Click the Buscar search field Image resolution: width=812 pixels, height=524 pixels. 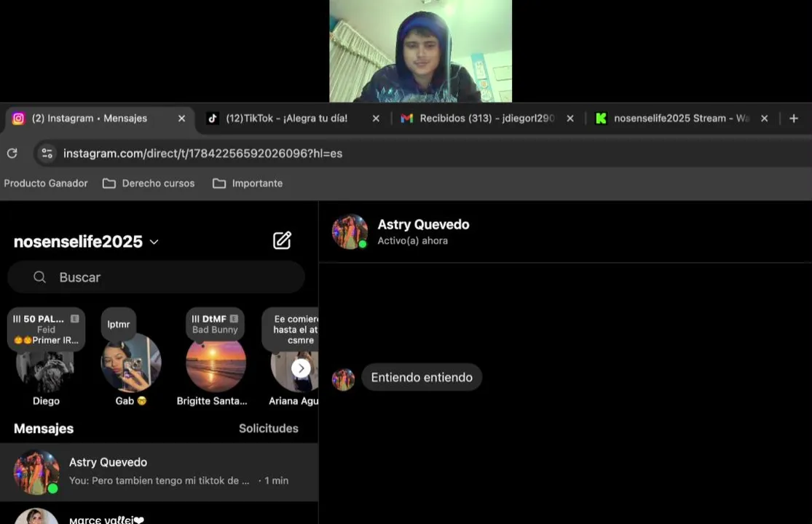[156, 277]
